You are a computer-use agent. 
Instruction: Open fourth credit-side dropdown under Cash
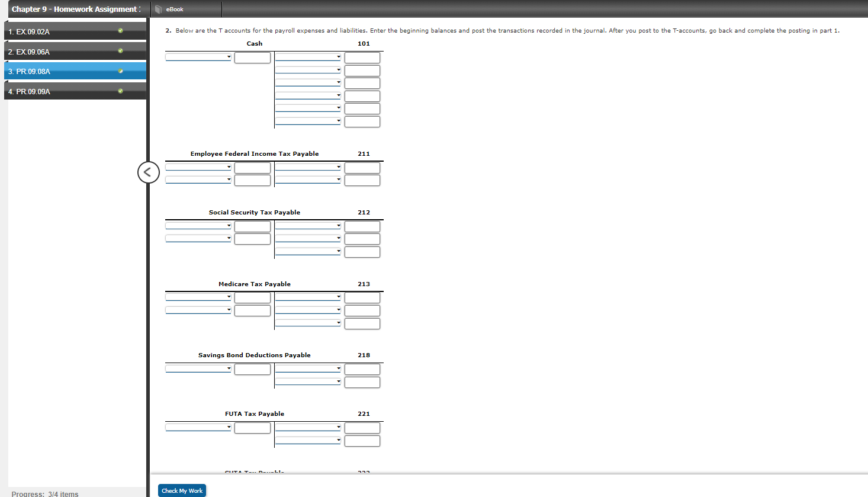pyautogui.click(x=308, y=95)
